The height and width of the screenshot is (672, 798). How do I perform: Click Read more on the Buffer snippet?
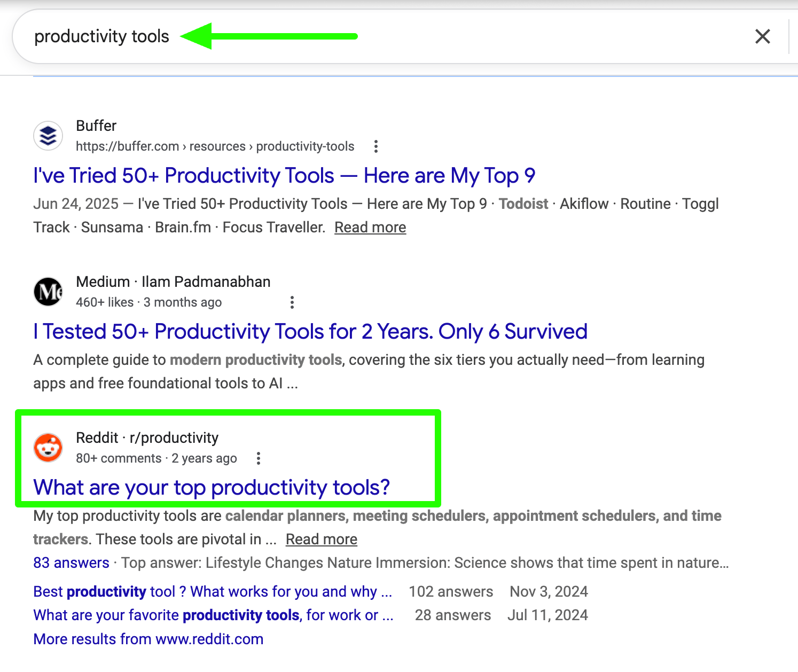pos(370,228)
